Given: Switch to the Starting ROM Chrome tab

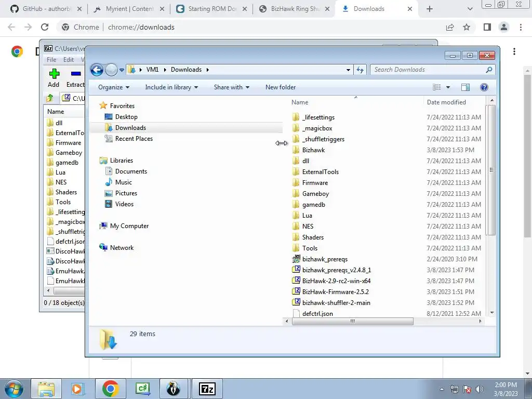Looking at the screenshot, I should pyautogui.click(x=212, y=9).
